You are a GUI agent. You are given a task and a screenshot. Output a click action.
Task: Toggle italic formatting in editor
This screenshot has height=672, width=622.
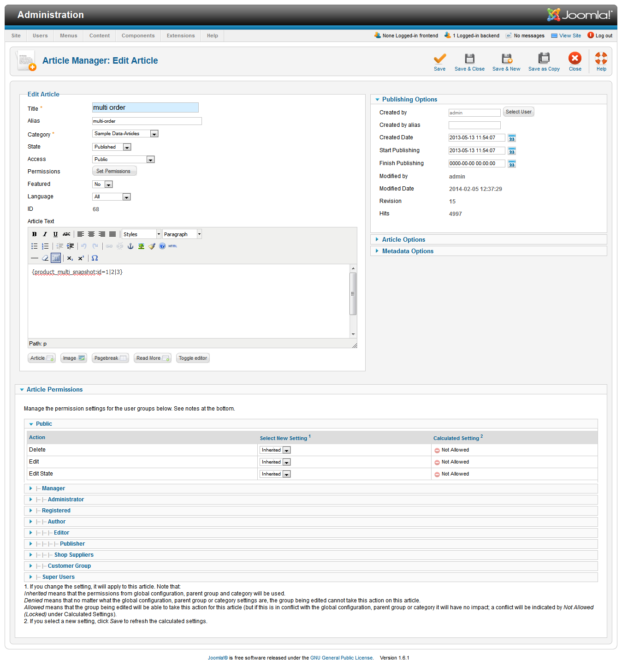click(x=45, y=234)
